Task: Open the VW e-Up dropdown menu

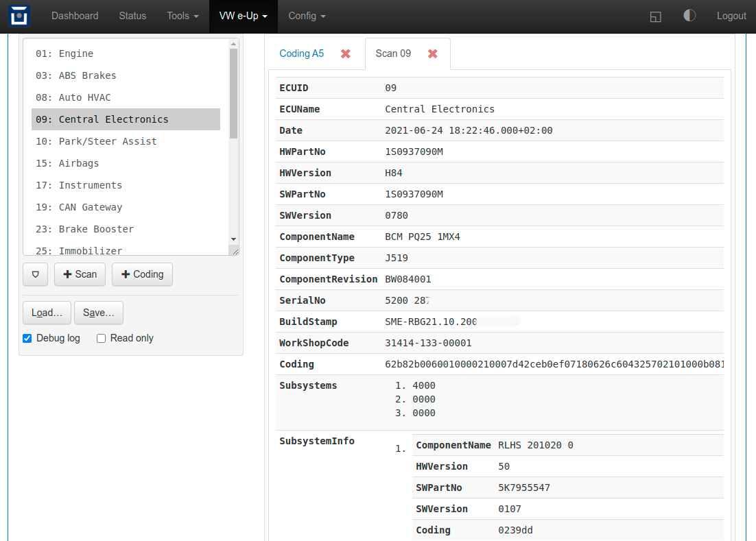Action: click(244, 16)
